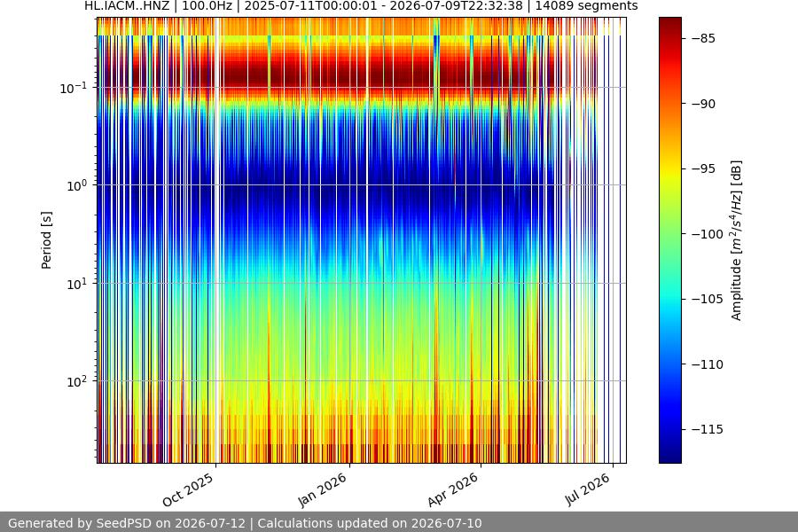Click the 10² period axis tick label
This screenshot has height=532, width=798.
[x=76, y=382]
